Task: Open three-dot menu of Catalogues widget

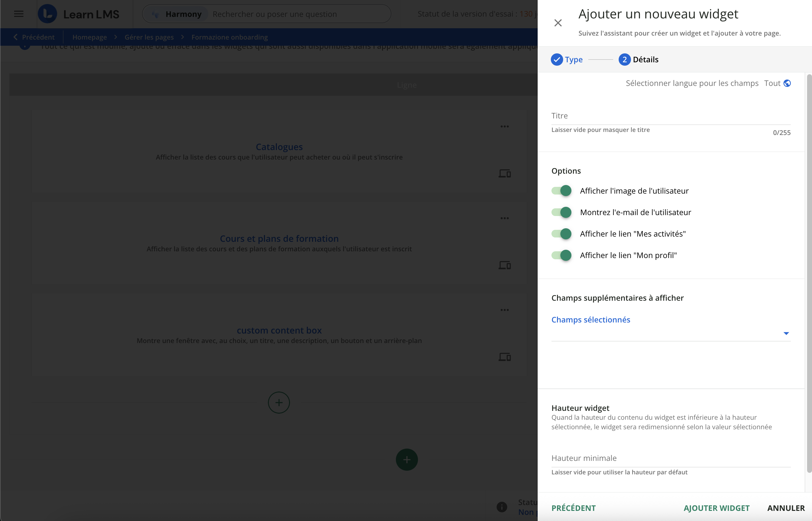Action: [505, 126]
